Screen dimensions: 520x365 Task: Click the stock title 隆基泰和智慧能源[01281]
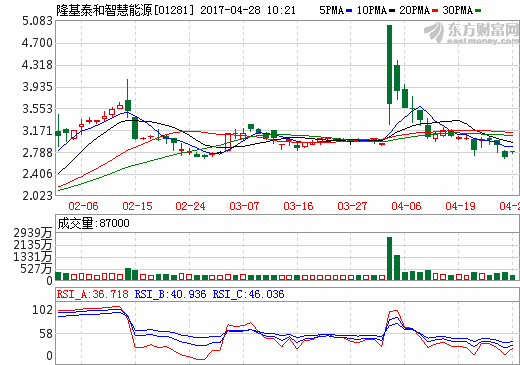tap(125, 10)
